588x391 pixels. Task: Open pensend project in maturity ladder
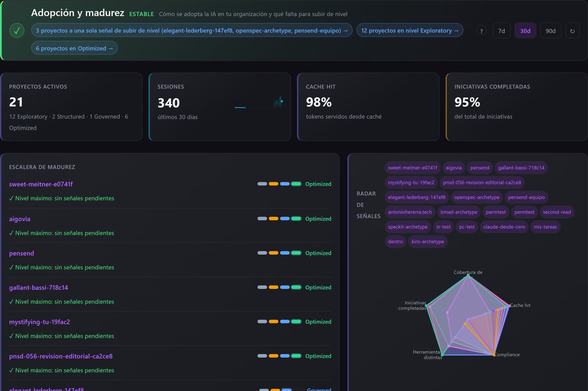(x=21, y=253)
